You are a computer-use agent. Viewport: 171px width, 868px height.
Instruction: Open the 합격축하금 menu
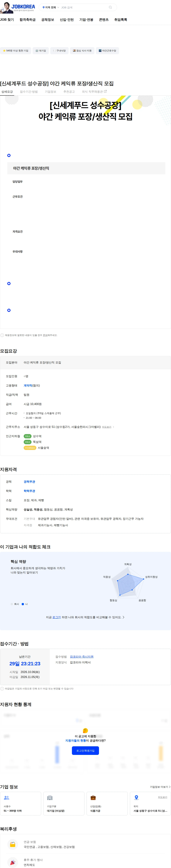coord(28,20)
